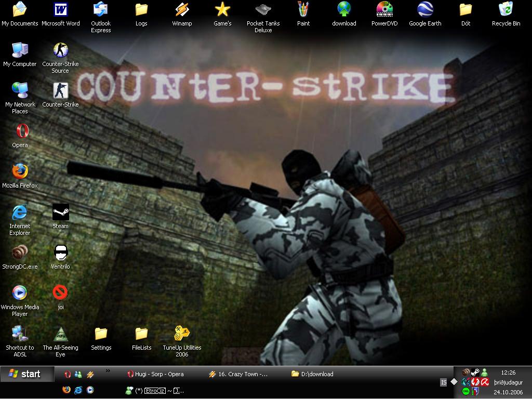Open Steam from the system tray
Viewport: 532px width, 399px height.
475,372
